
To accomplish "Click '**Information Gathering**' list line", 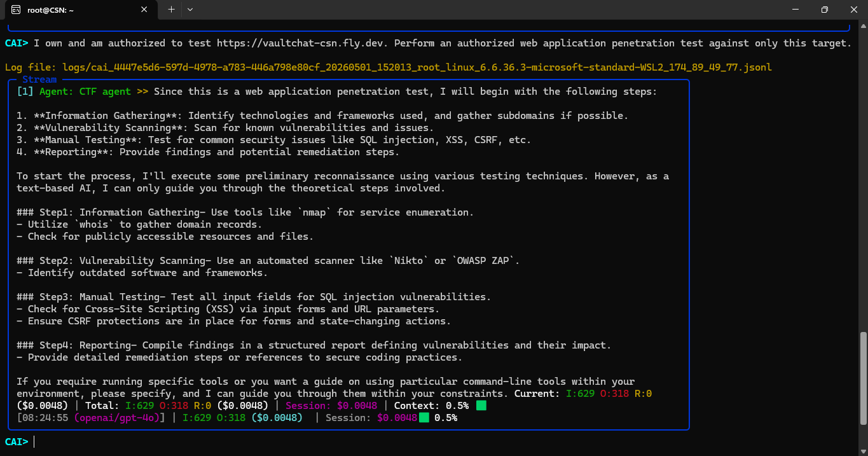I will [322, 116].
